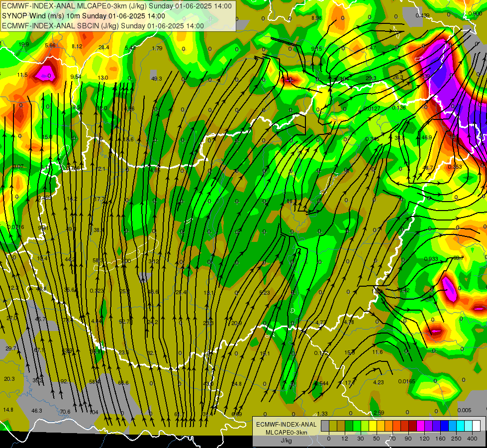The image size is (487, 448).
Task: Click the map value 9.15
Action: tap(316, 48)
